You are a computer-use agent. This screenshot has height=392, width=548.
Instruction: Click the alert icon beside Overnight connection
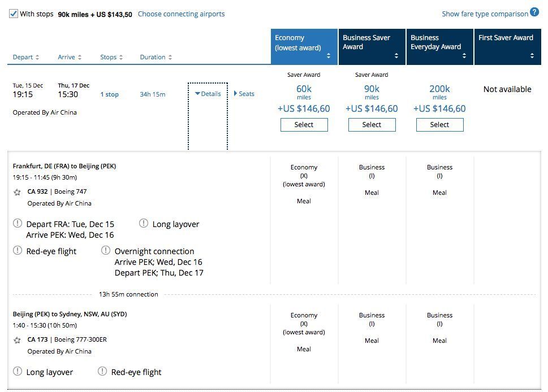[x=106, y=250]
